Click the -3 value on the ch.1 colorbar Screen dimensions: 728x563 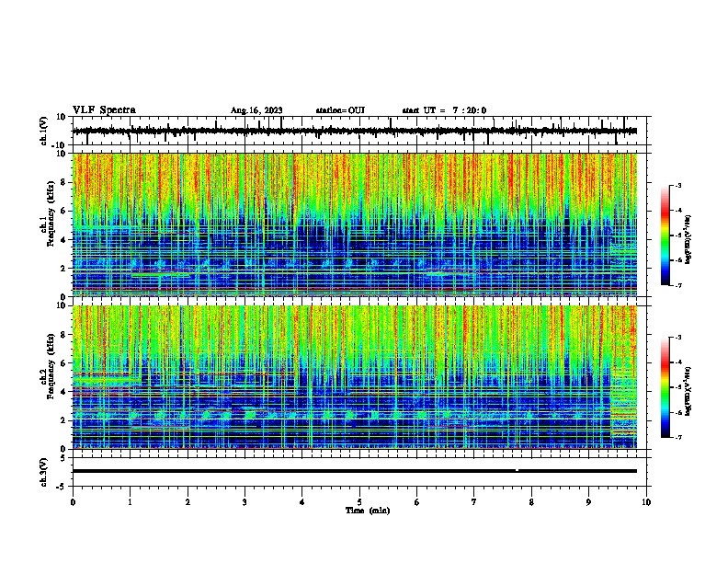677,186
